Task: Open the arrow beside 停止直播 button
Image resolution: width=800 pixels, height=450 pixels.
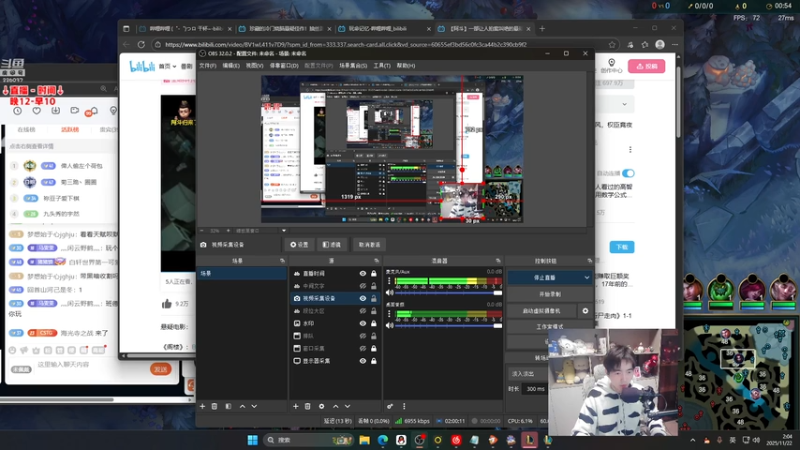Action: click(x=587, y=278)
